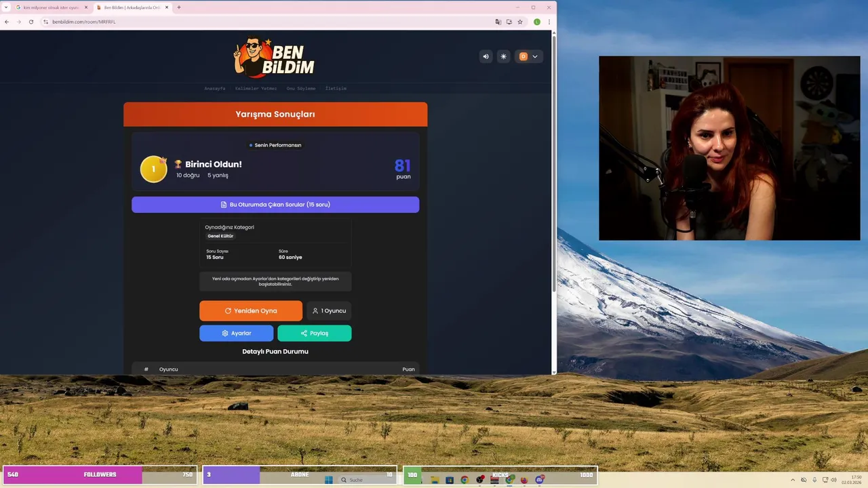868x488 pixels.
Task: Mute site sound with the speaker icon
Action: pos(486,56)
